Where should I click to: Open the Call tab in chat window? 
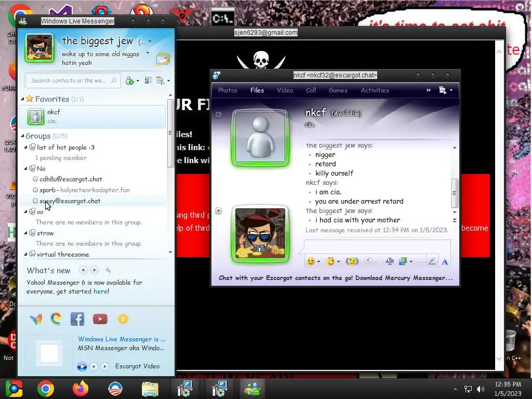(x=311, y=90)
